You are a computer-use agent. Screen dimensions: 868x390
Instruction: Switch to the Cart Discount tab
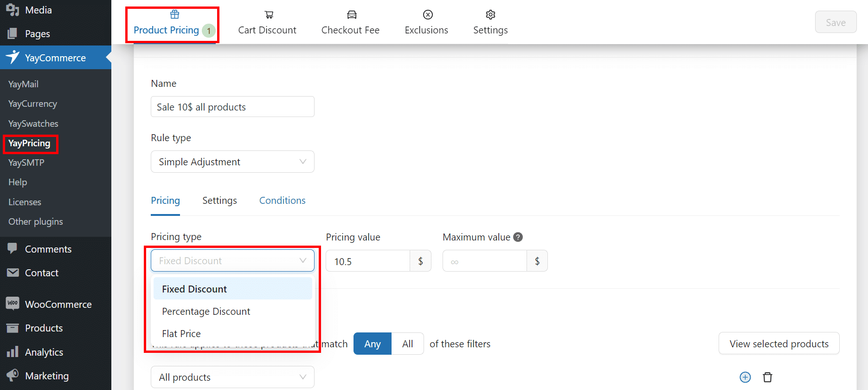pyautogui.click(x=267, y=22)
